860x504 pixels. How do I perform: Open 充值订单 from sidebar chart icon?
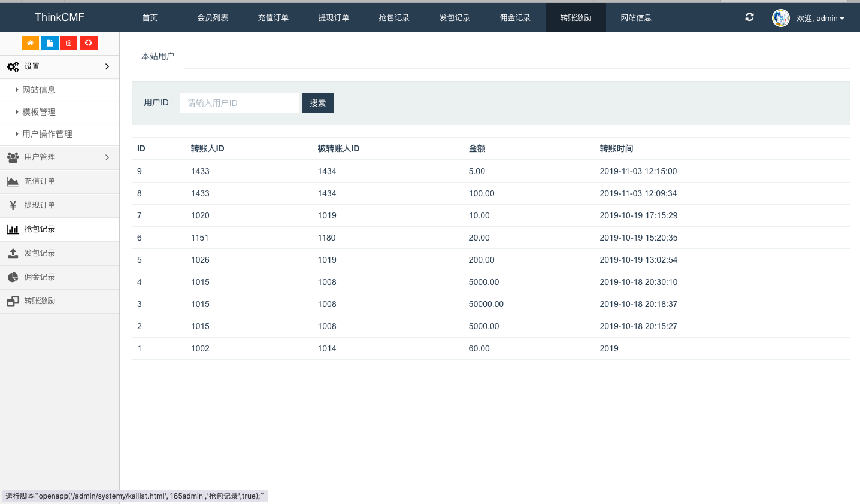[40, 181]
